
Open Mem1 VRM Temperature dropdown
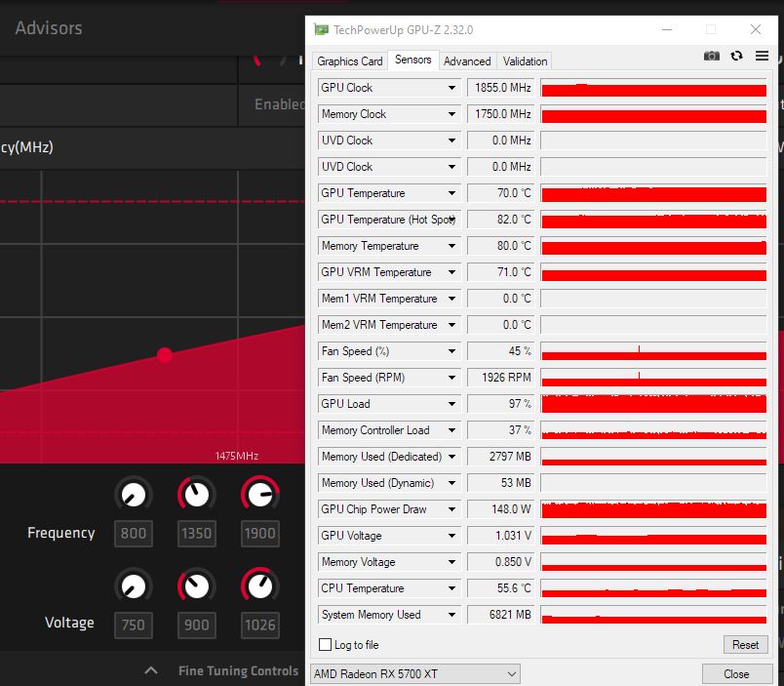(x=451, y=299)
